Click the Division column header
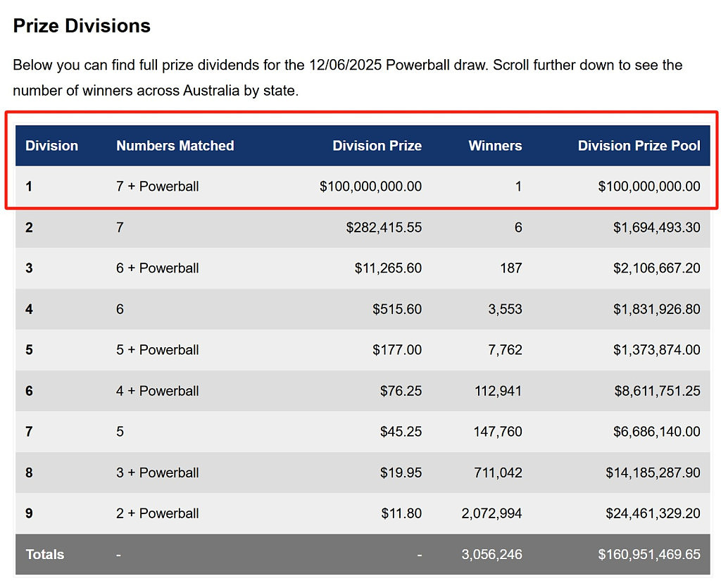Image resolution: width=721 pixels, height=588 pixels. pos(51,146)
